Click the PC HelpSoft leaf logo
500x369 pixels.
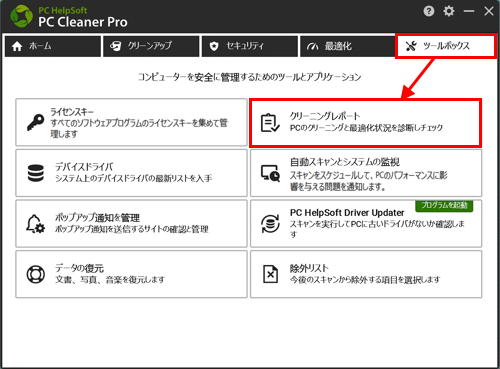pos(22,16)
